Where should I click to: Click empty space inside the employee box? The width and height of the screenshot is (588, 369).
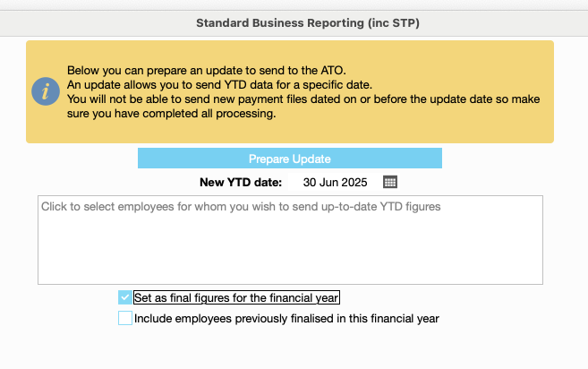tap(290, 252)
